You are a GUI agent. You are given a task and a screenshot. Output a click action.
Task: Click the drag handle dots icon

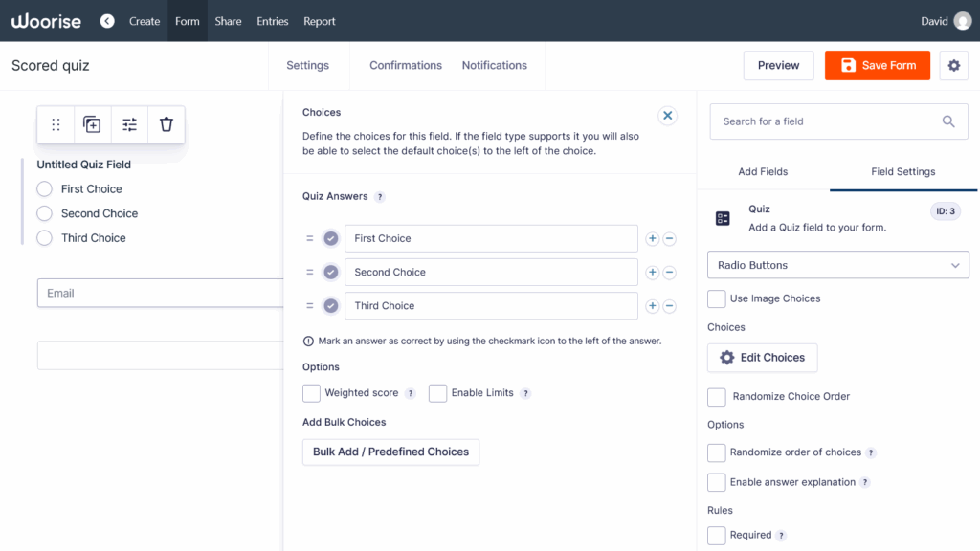[x=56, y=124]
